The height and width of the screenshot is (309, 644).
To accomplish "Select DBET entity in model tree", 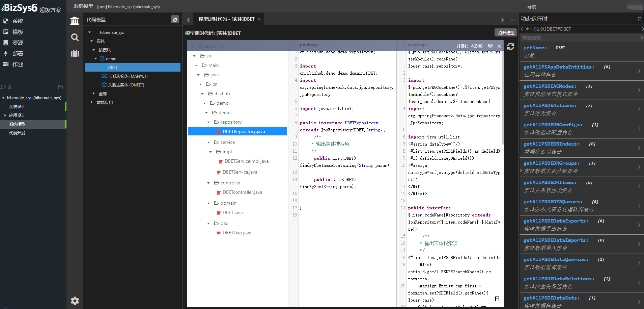I will pos(133,68).
